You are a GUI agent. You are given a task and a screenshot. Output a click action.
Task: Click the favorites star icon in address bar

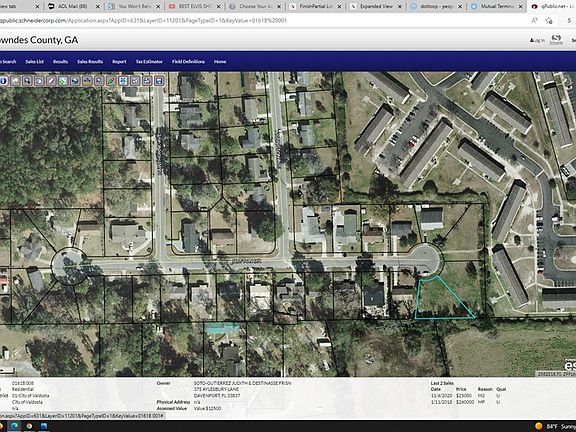[549, 21]
